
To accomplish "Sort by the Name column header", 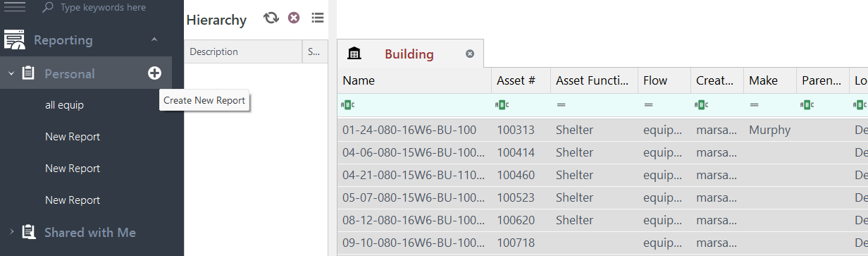I will (414, 80).
